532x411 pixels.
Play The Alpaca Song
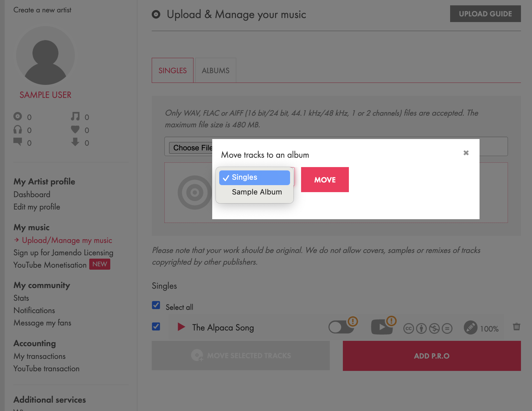click(181, 327)
